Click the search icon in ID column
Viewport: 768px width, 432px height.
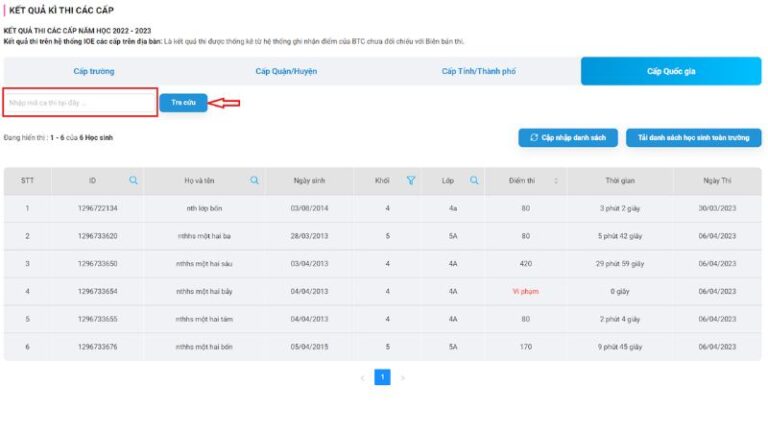coord(133,181)
